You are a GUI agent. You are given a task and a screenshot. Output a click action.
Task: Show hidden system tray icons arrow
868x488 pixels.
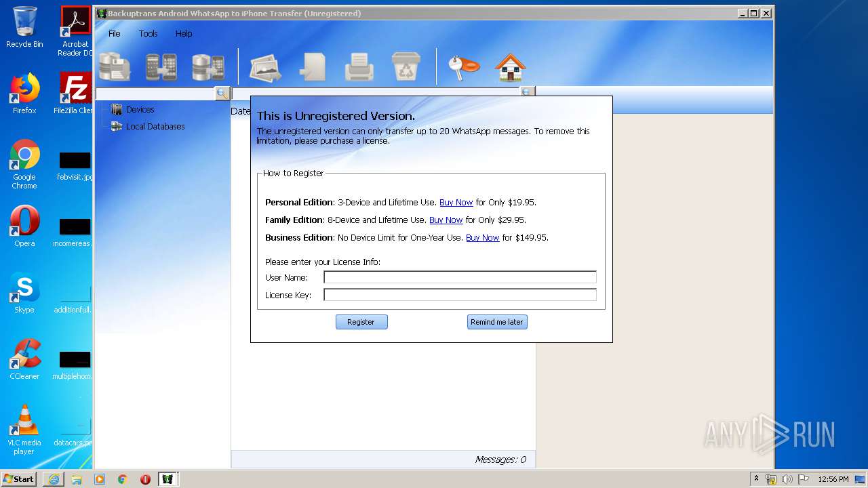click(x=757, y=479)
